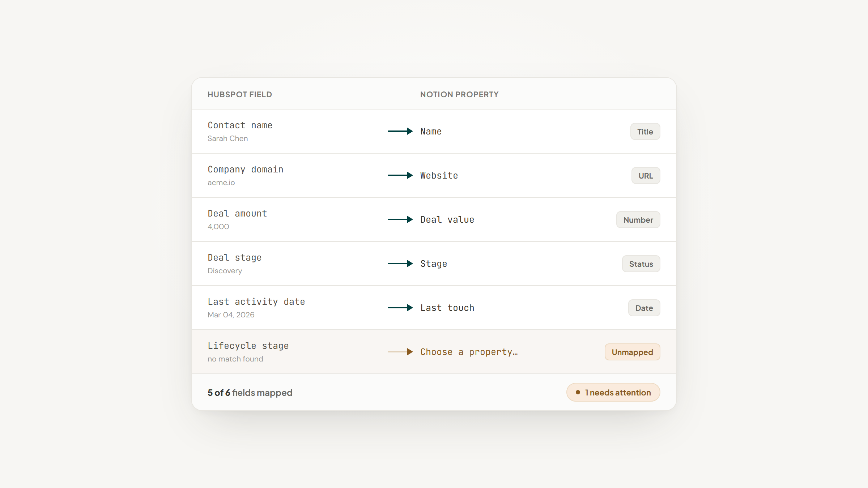Select the Lifecycle stage field label
868x488 pixels.
248,346
